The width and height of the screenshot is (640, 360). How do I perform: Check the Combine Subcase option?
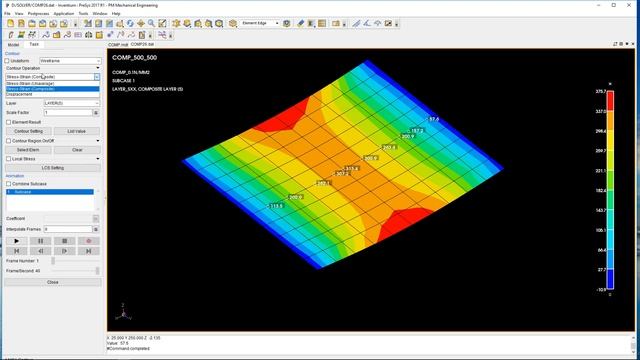coord(9,184)
